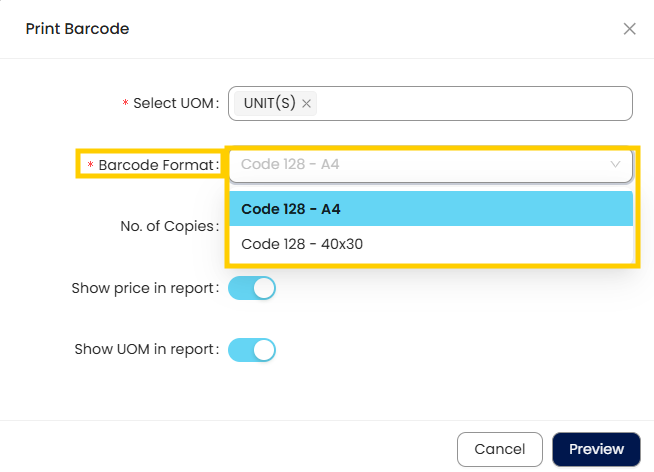Open the Barcode Format combo box
Screen dimensions: 654x472
[431, 164]
